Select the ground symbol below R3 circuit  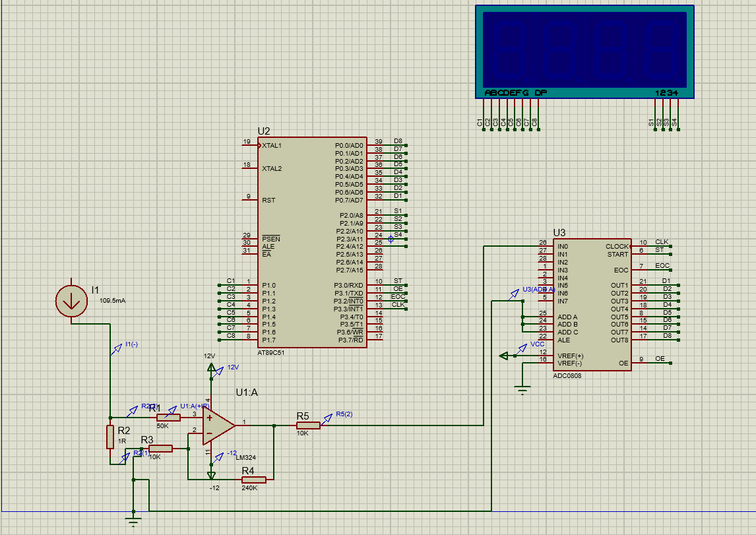point(133,522)
